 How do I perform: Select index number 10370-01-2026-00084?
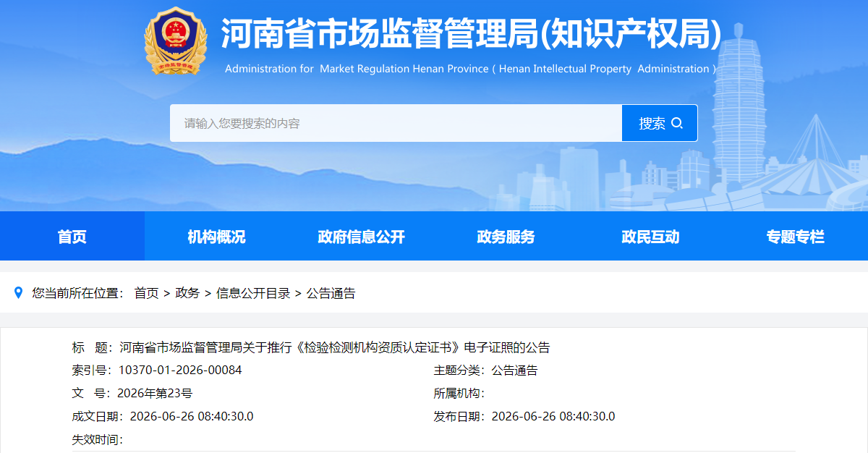(x=180, y=371)
